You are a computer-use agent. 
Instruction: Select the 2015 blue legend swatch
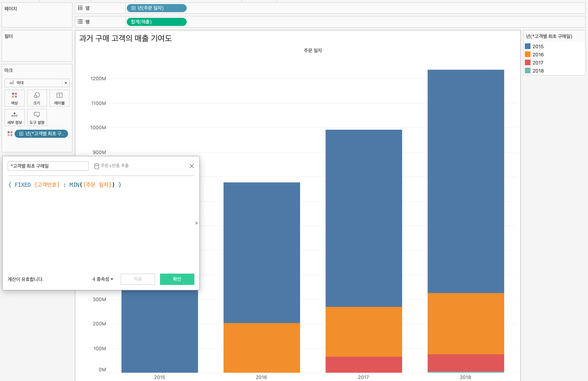click(x=527, y=46)
